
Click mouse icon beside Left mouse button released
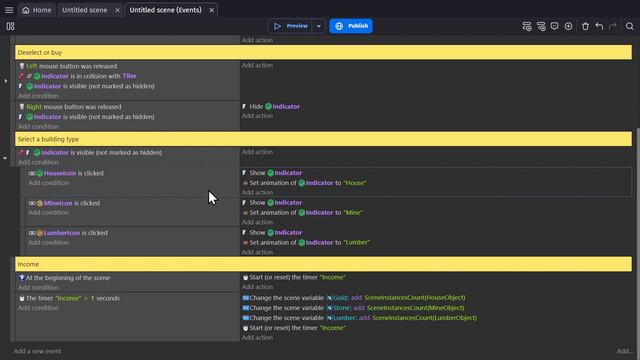tap(22, 66)
